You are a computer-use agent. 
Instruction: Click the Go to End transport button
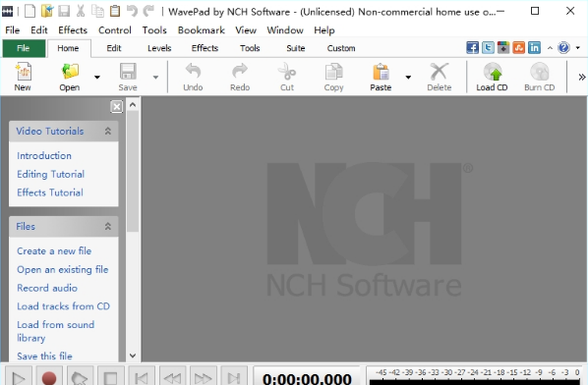[x=233, y=376]
